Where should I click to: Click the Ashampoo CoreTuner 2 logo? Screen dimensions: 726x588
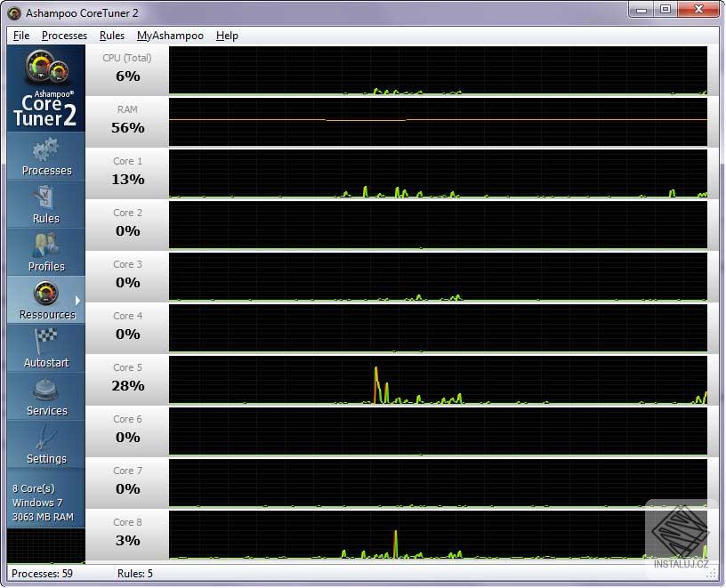pos(45,88)
